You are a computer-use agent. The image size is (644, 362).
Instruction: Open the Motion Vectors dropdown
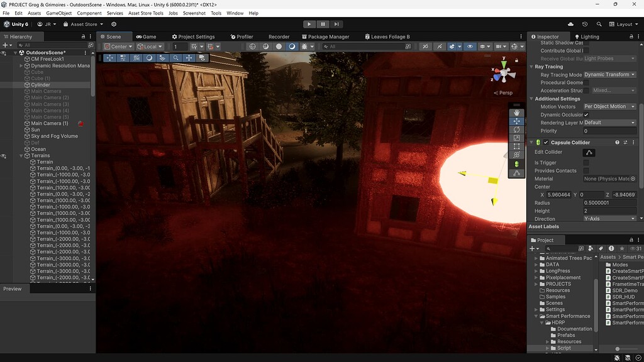607,106
